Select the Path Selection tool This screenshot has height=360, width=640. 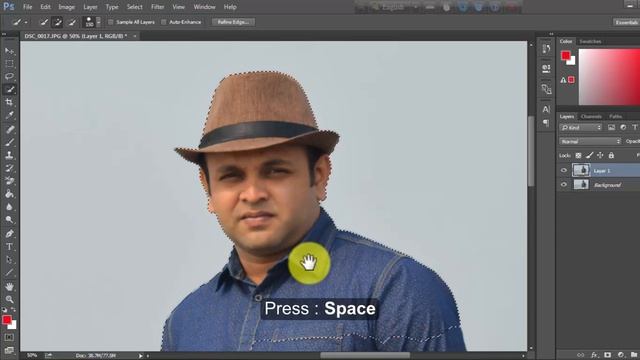point(9,260)
